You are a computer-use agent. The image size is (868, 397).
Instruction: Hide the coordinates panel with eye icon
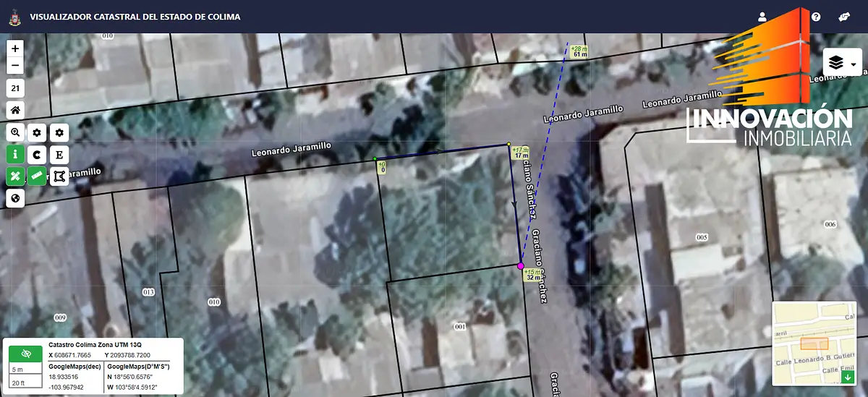pos(26,354)
